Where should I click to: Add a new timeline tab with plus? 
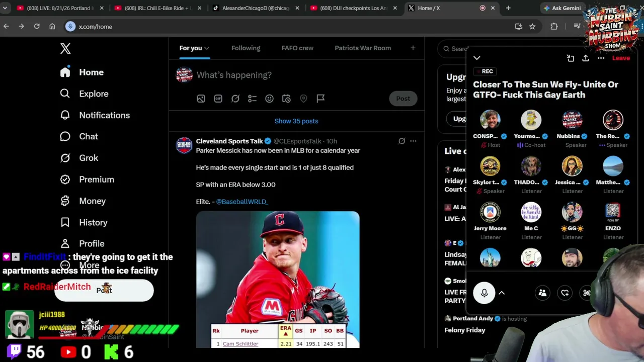click(413, 48)
